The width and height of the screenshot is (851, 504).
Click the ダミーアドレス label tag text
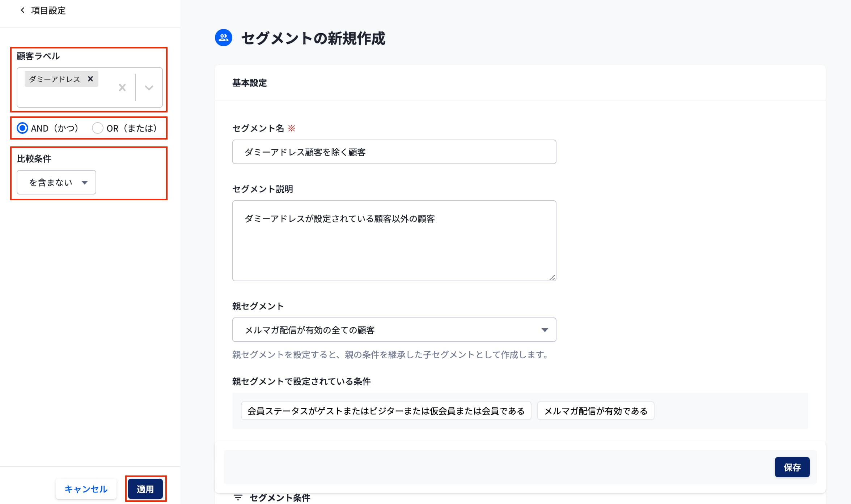pyautogui.click(x=55, y=79)
